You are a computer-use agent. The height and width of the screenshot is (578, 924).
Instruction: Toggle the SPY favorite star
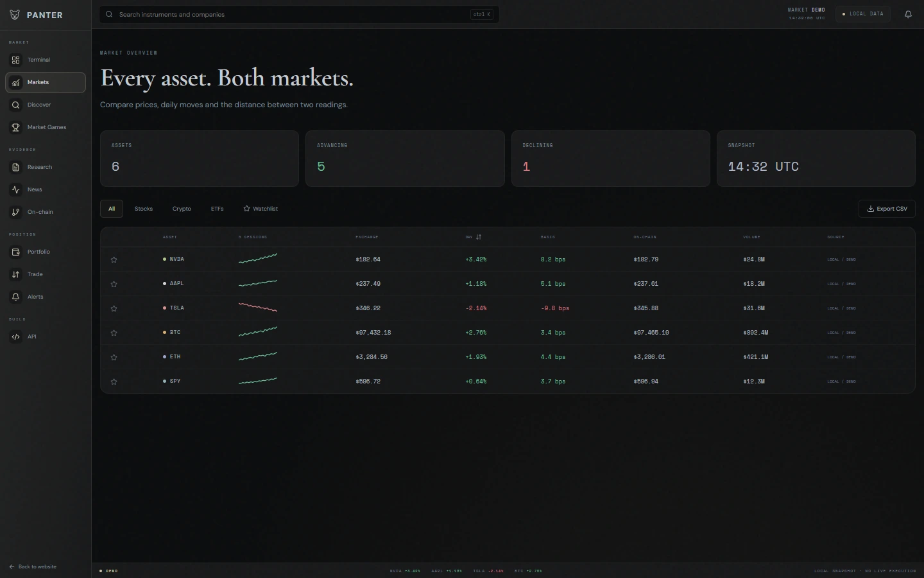pyautogui.click(x=114, y=382)
